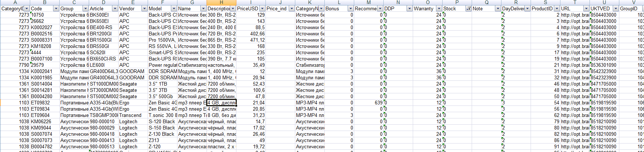644x152 pixels.
Task: Open the Name column filter dropdown
Action: click(x=203, y=8)
